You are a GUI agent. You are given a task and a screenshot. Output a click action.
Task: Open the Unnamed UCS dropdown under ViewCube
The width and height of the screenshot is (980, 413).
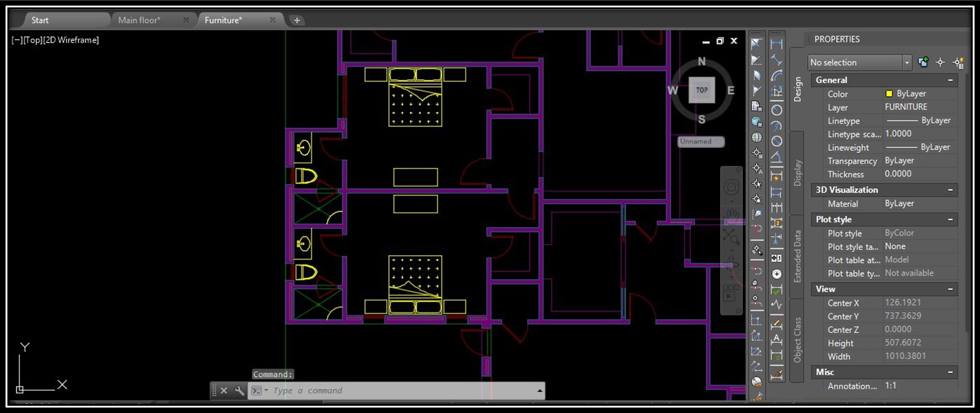point(701,142)
